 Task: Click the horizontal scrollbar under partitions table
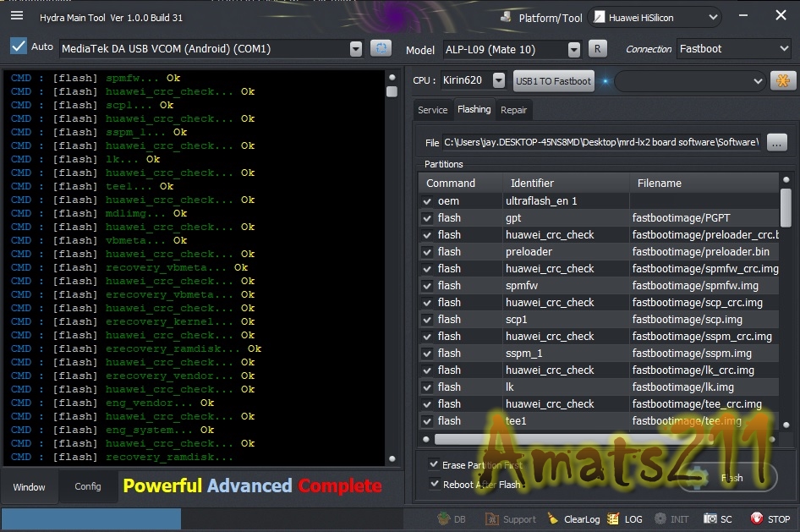coord(597,439)
